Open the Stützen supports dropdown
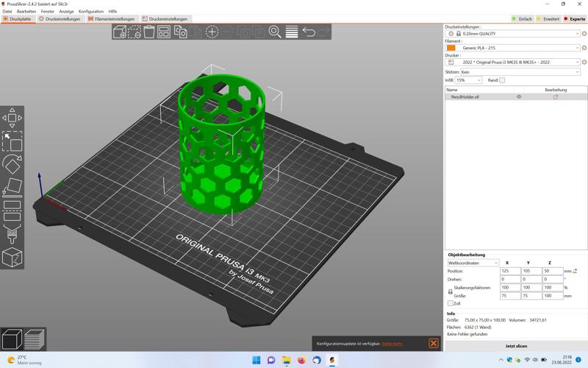The height and width of the screenshot is (368, 588). [520, 71]
